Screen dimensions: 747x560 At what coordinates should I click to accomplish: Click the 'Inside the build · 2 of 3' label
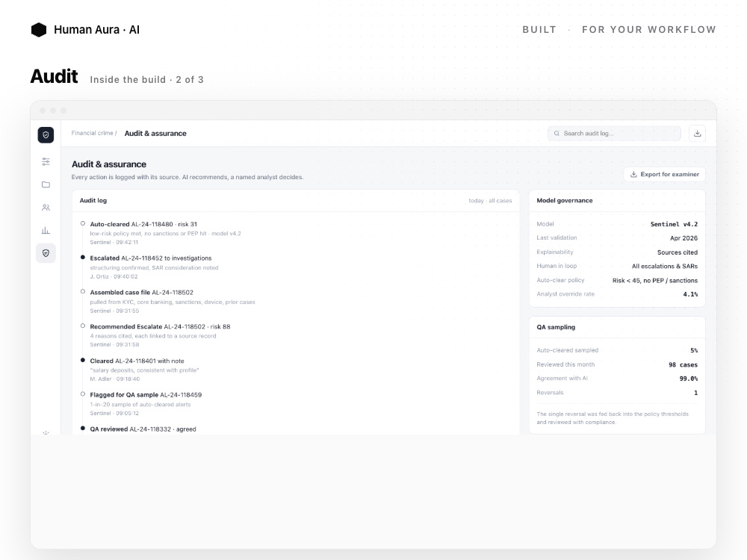tap(146, 80)
